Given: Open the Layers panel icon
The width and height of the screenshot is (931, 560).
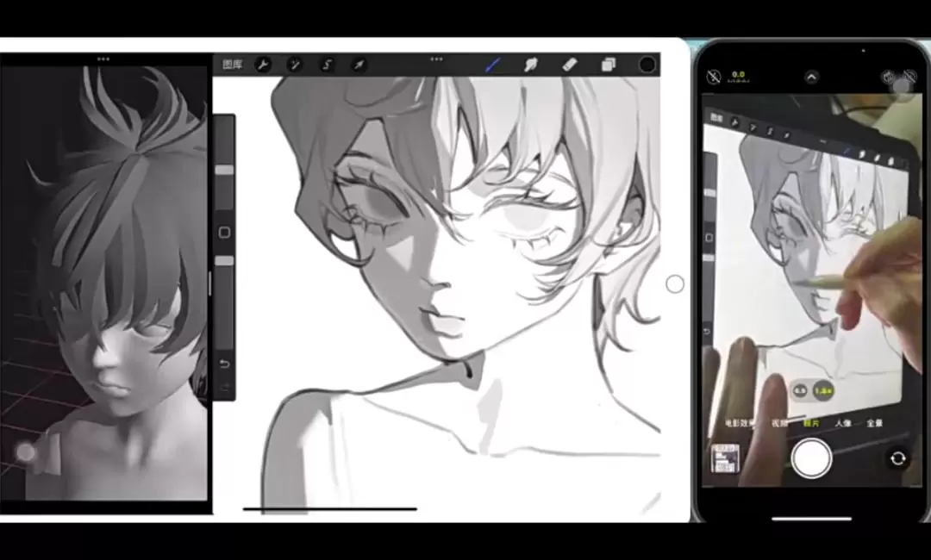Looking at the screenshot, I should 608,64.
